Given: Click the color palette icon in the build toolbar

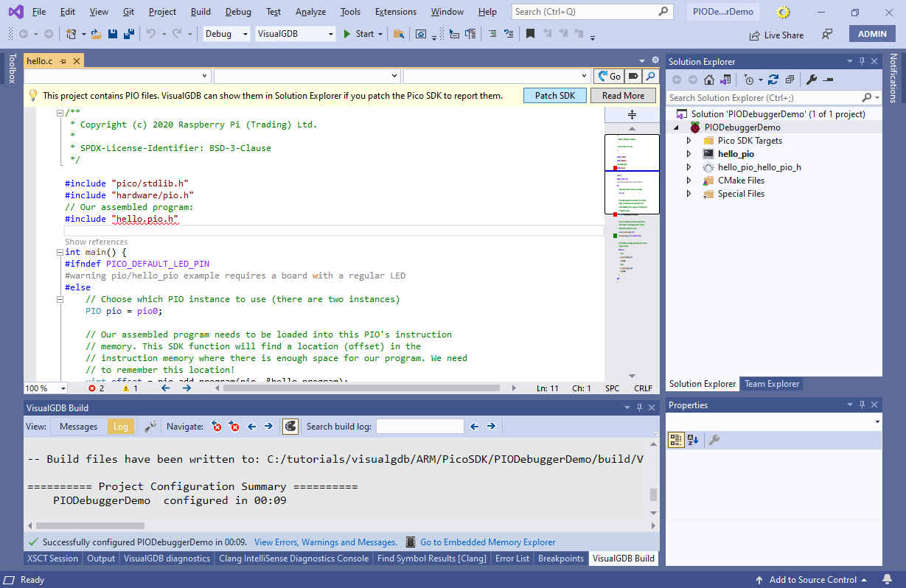Looking at the screenshot, I should coord(290,426).
